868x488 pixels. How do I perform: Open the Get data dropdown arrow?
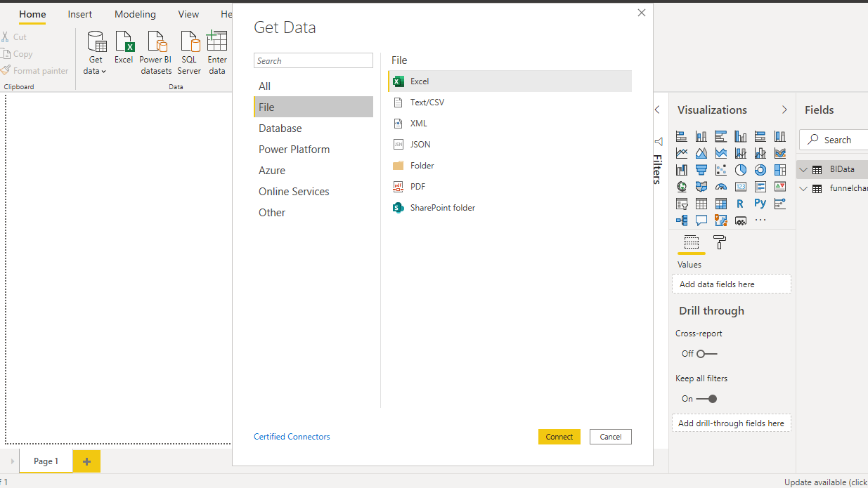pyautogui.click(x=103, y=71)
